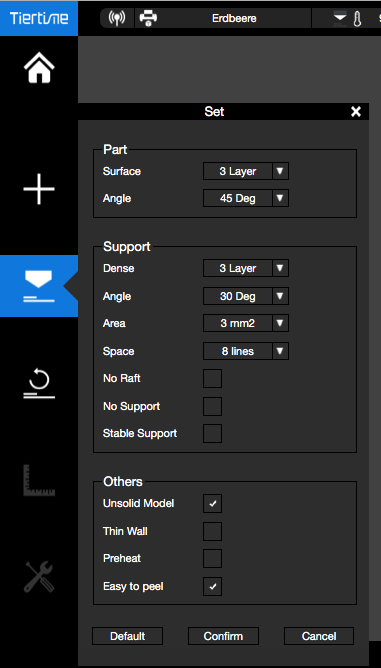Select the Erdbeere printer name field
Screen dimensions: 381x668
(x=234, y=18)
